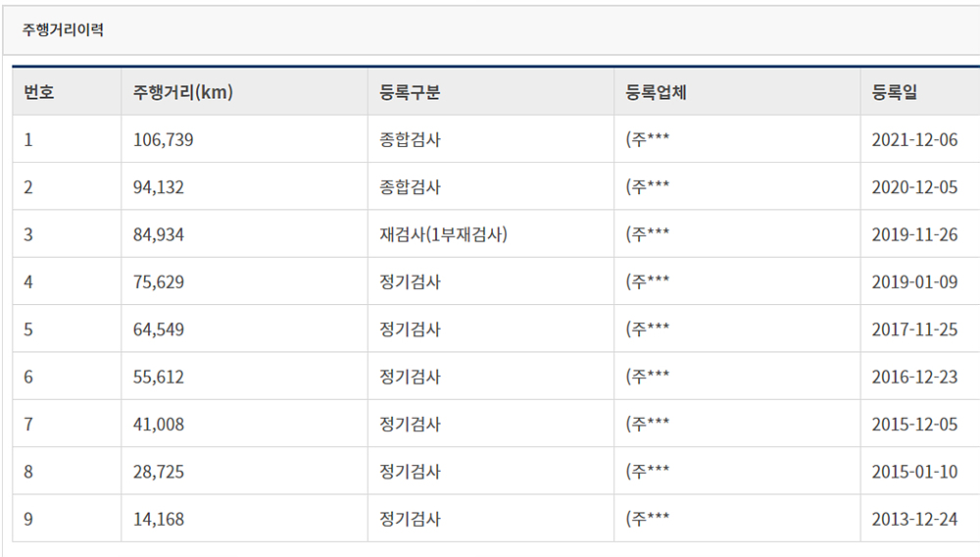The image size is (980, 557).
Task: Select mileage value 106,739
Action: click(163, 139)
